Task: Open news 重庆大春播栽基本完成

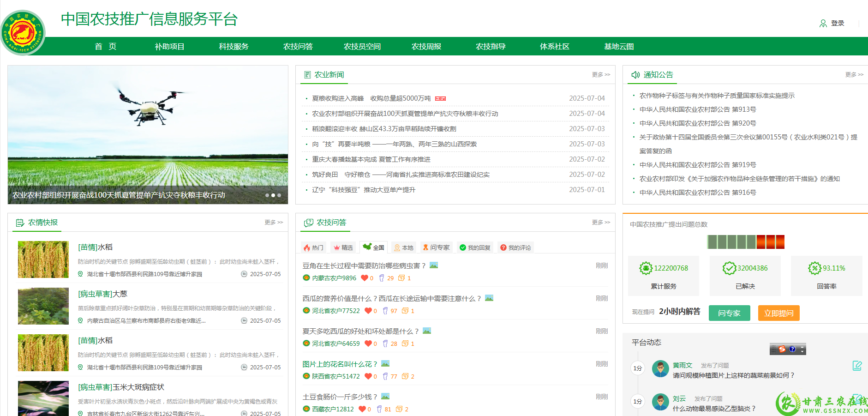Action: [x=371, y=159]
